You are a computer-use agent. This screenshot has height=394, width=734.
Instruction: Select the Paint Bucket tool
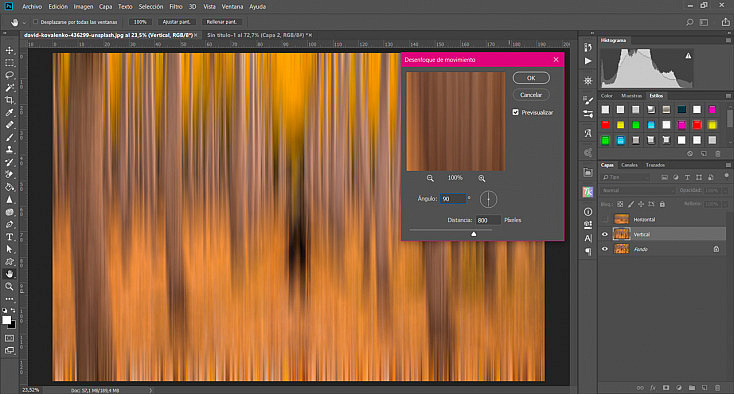[x=9, y=187]
